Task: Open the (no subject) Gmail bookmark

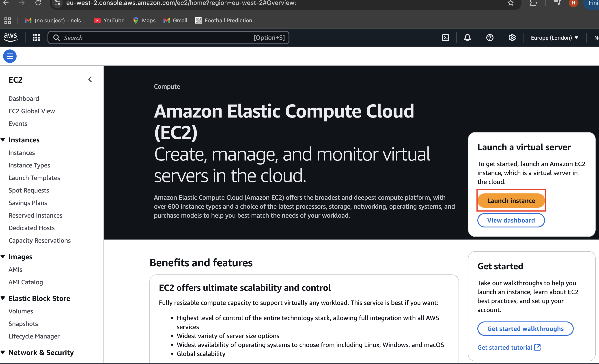Action: pyautogui.click(x=55, y=20)
